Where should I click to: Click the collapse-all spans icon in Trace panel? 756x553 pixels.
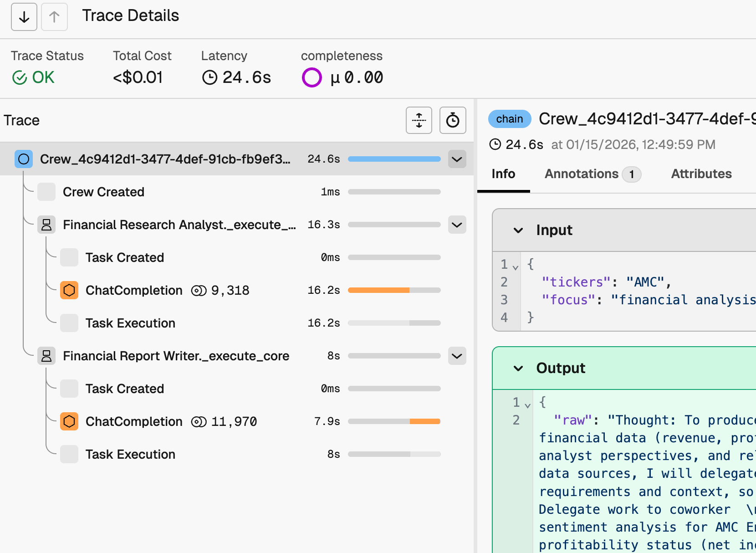(419, 120)
